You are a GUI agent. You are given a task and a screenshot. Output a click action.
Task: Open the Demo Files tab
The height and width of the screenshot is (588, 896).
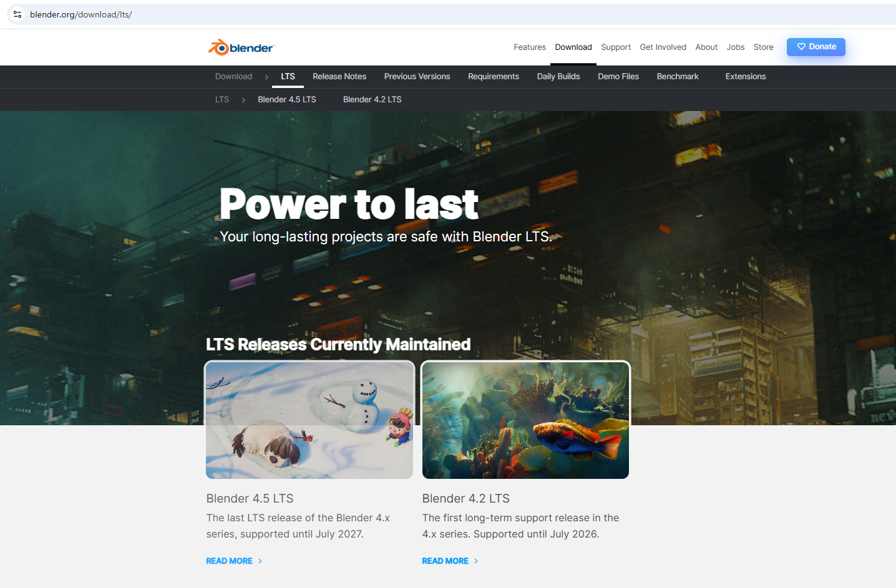pos(618,77)
